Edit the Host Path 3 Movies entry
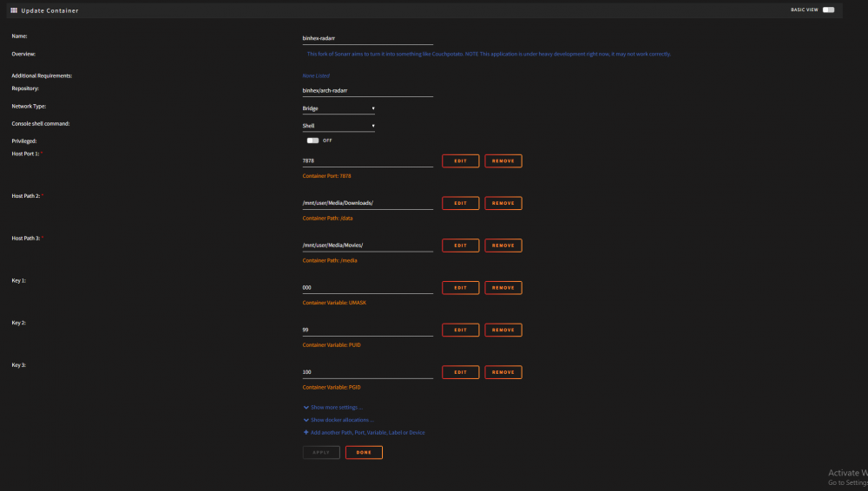Viewport: 868px width, 491px height. 461,245
